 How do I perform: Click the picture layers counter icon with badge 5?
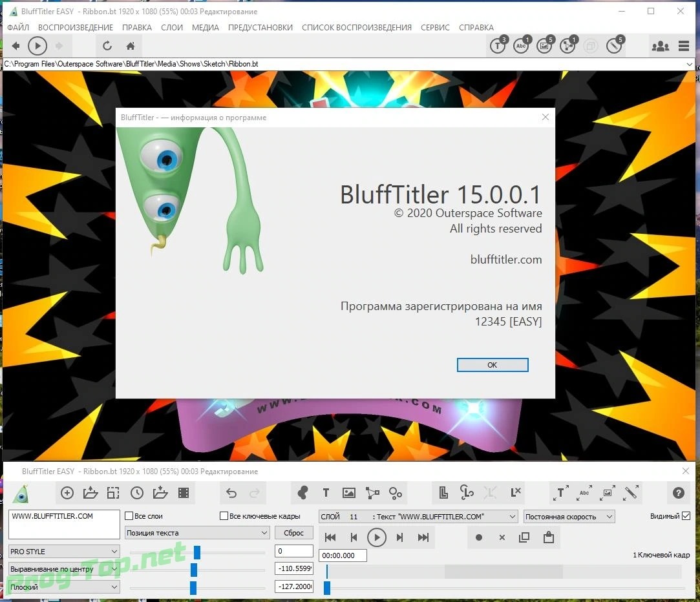(x=545, y=45)
